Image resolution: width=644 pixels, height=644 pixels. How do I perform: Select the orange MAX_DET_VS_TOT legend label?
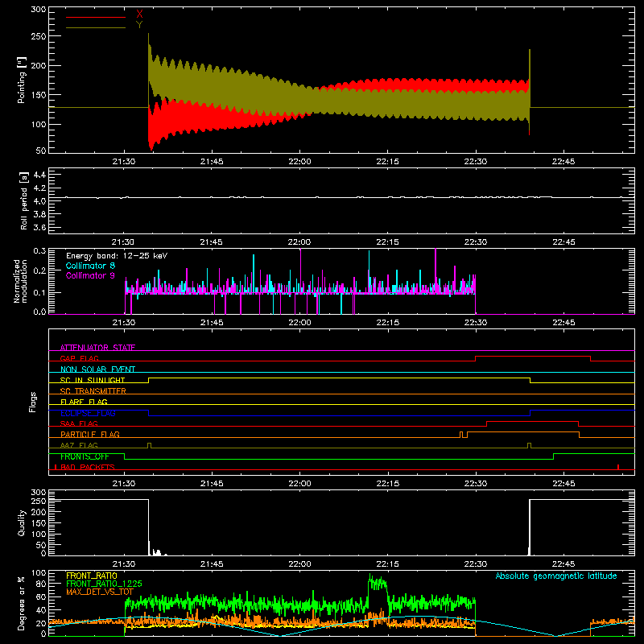(x=100, y=592)
